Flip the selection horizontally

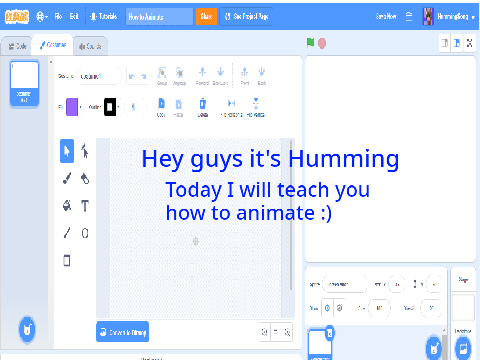(x=231, y=107)
